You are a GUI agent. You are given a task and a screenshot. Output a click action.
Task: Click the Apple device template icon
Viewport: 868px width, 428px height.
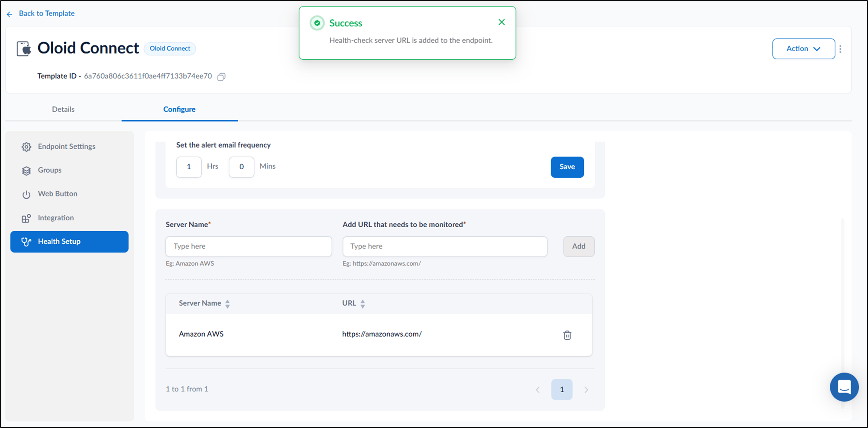pyautogui.click(x=24, y=48)
